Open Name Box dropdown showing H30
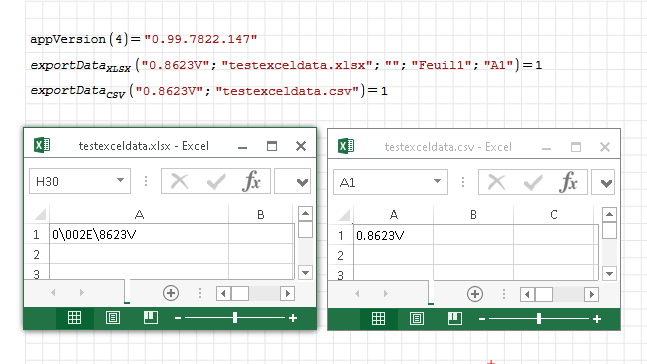 click(120, 180)
